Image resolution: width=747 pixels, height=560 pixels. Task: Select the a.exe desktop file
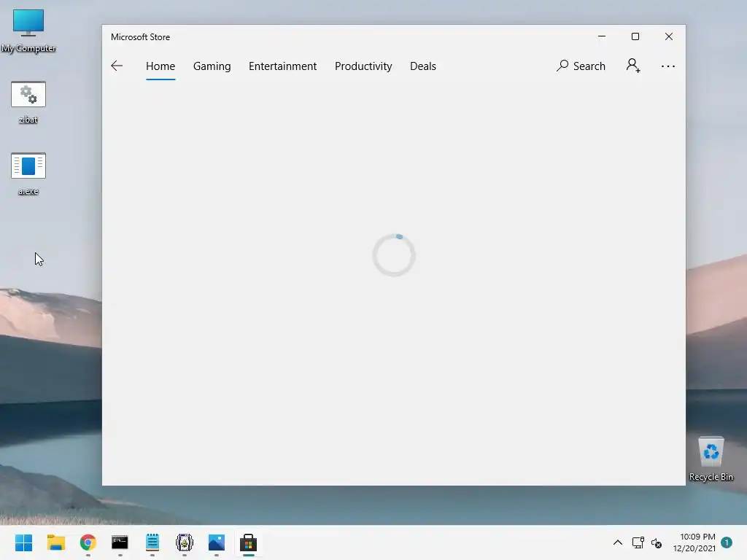(28, 174)
